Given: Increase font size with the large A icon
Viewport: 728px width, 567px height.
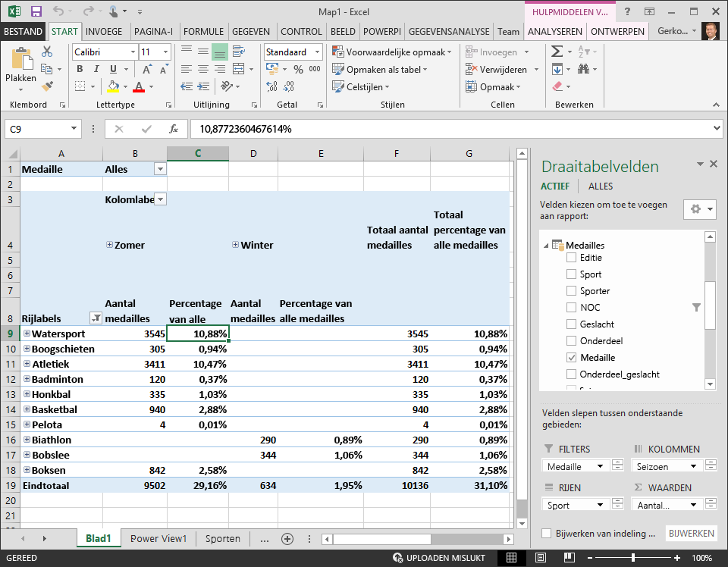Looking at the screenshot, I should coord(146,70).
